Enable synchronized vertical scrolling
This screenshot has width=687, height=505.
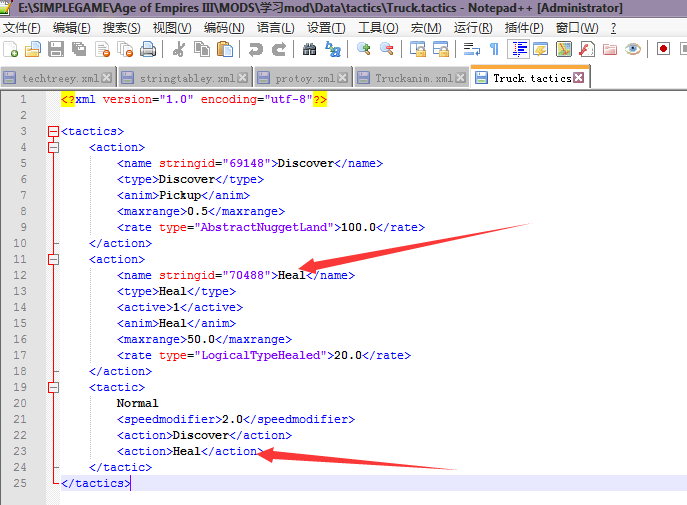tap(418, 49)
